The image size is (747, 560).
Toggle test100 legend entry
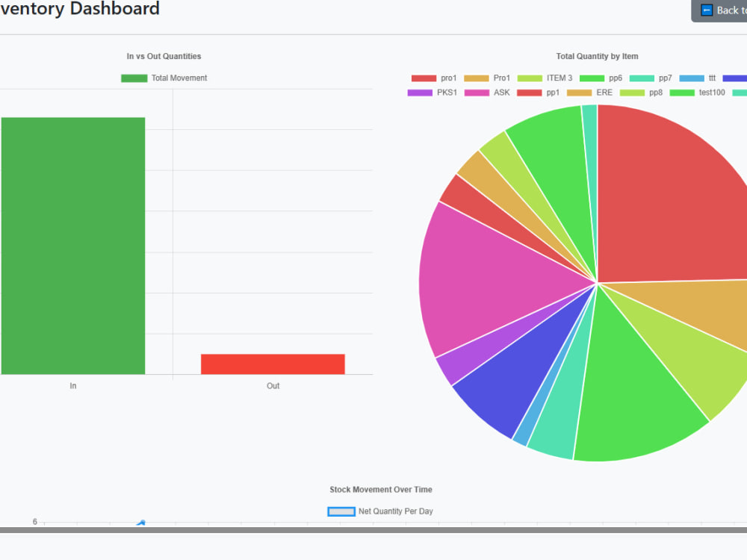point(698,93)
